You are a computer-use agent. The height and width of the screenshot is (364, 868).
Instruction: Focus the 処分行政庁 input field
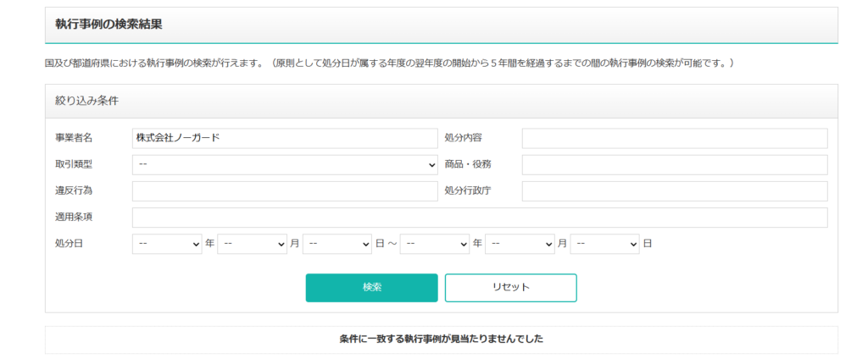[675, 191]
